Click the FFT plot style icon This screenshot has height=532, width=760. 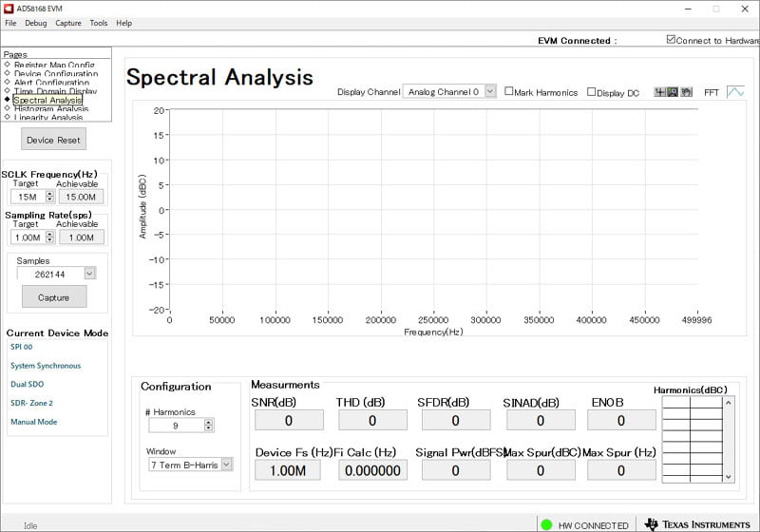735,91
